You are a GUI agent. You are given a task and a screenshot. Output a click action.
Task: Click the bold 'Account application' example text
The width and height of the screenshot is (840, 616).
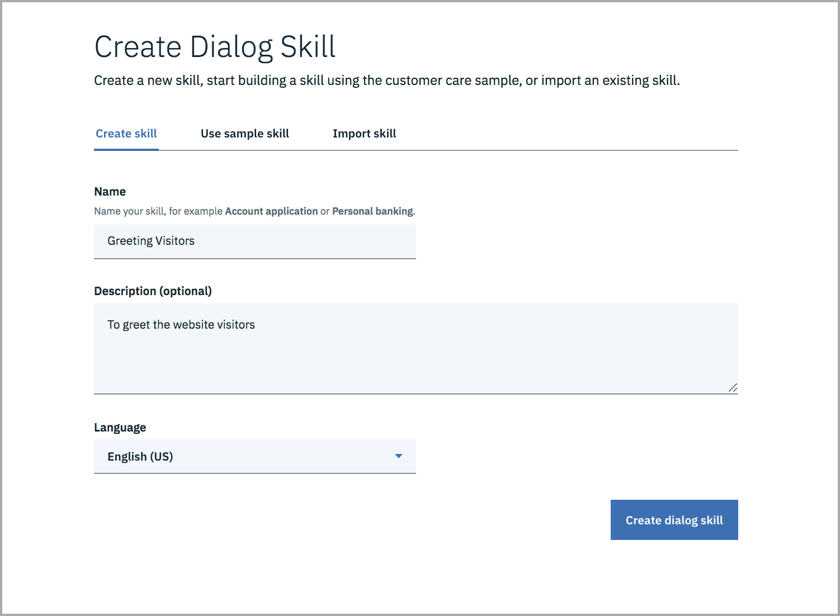tap(271, 211)
